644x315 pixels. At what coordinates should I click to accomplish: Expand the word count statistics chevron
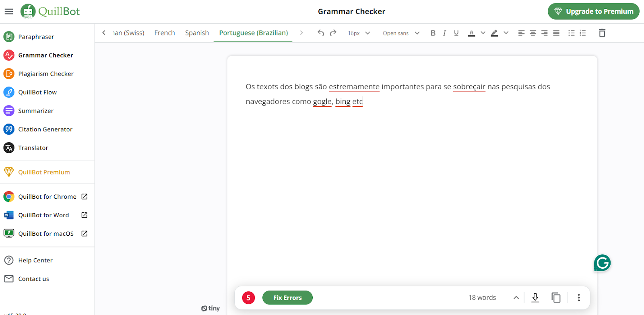point(516,298)
